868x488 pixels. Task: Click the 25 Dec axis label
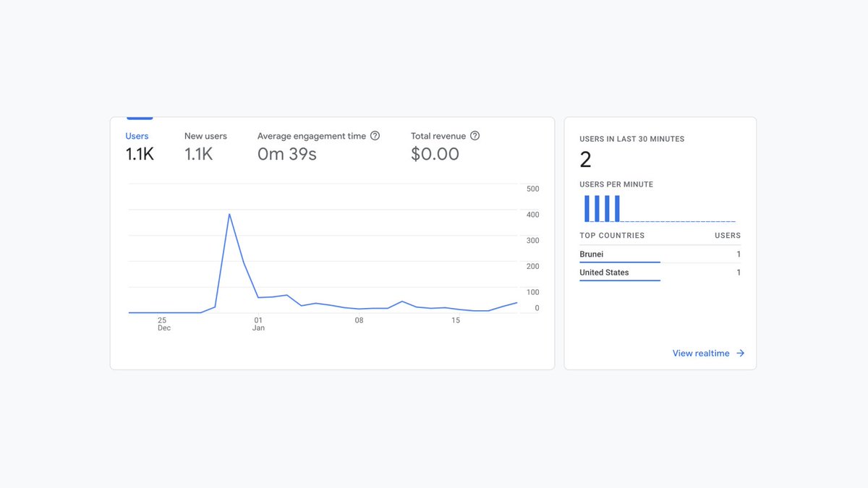(x=163, y=324)
